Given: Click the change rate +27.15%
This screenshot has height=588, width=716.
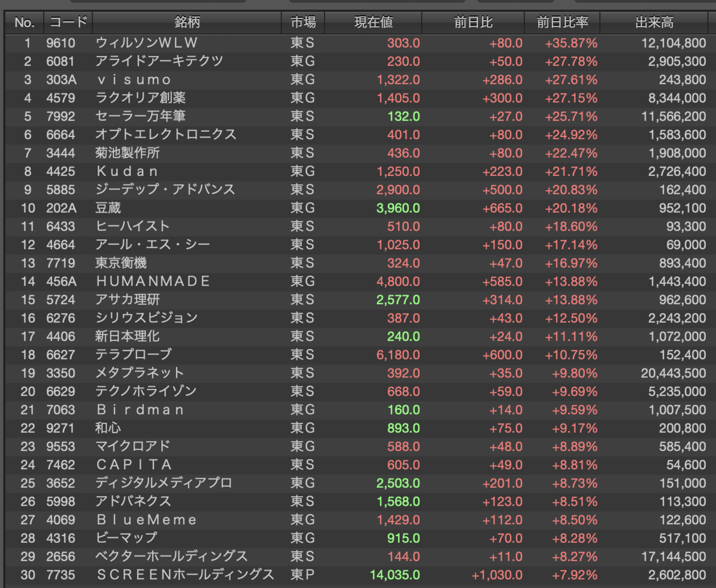Looking at the screenshot, I should coord(571,98).
